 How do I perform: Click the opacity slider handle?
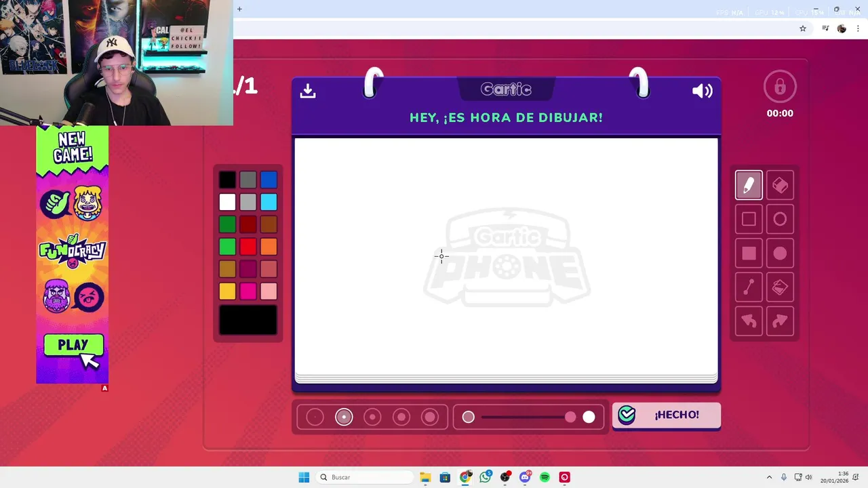pyautogui.click(x=570, y=417)
